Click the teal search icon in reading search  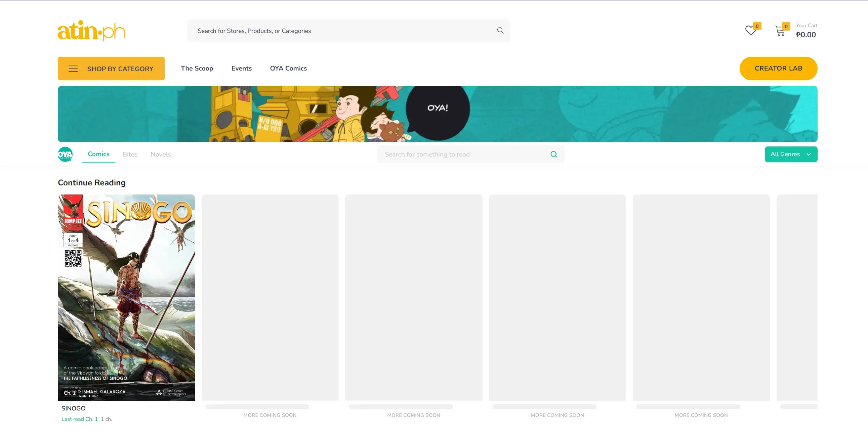(553, 154)
